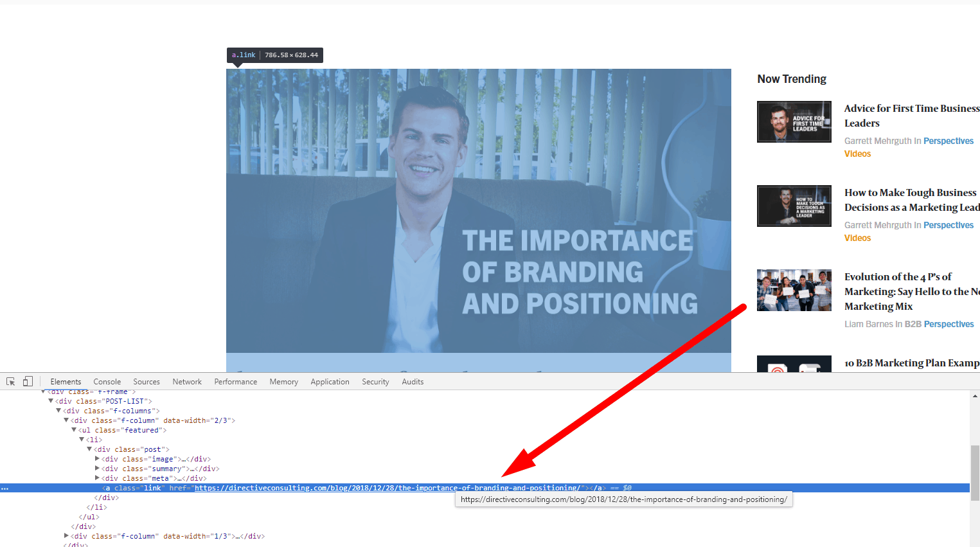Expand the div class image node
This screenshot has height=547, width=980.
pyautogui.click(x=97, y=458)
